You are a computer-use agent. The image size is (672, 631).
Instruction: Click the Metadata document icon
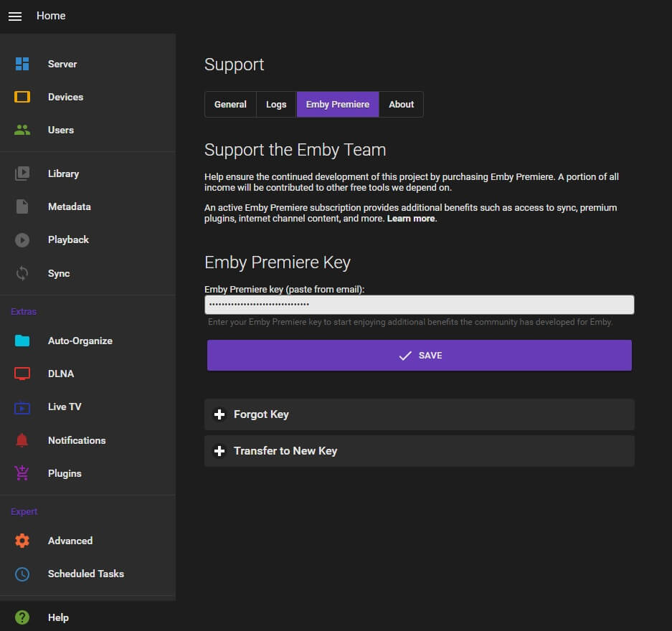point(22,207)
